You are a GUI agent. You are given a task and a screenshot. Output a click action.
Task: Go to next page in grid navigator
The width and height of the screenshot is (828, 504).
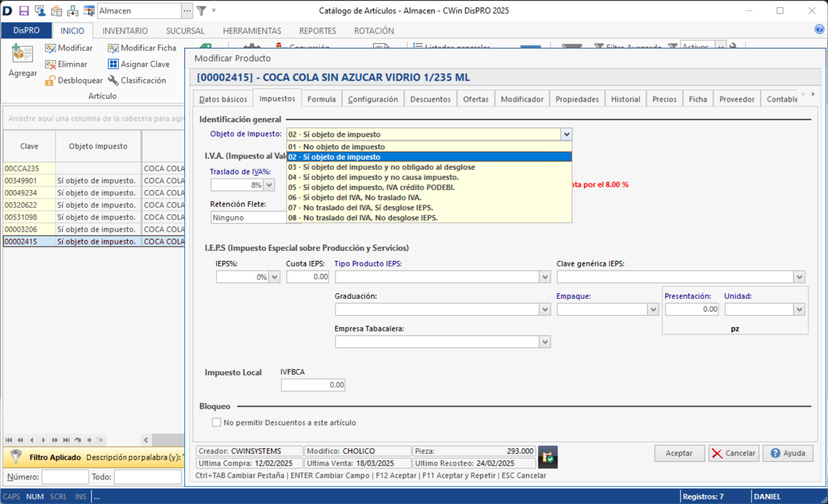coord(55,440)
